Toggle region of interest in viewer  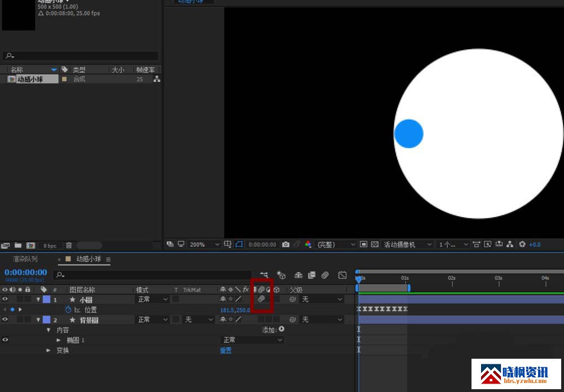point(364,245)
